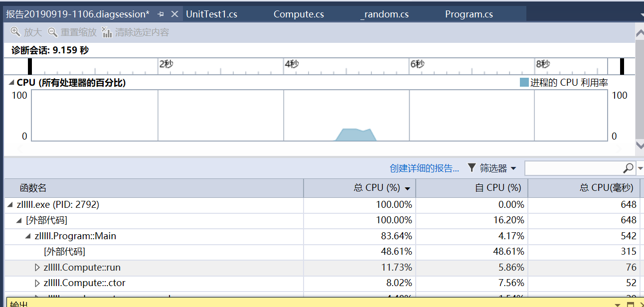The width and height of the screenshot is (644, 307).
Task: Sort by 自 CPU (%) column header
Action: point(472,188)
